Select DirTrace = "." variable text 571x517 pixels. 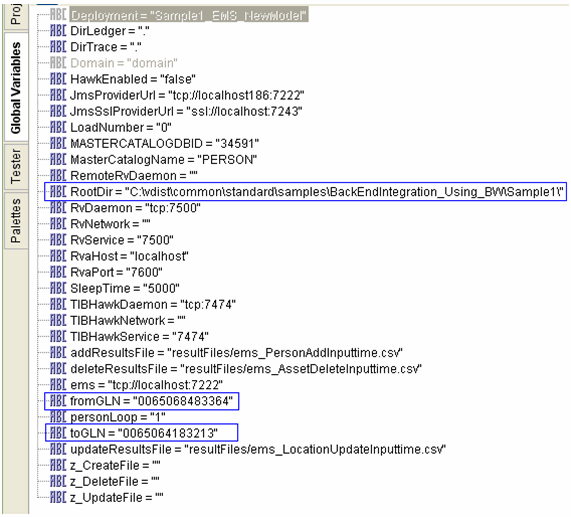coord(106,47)
